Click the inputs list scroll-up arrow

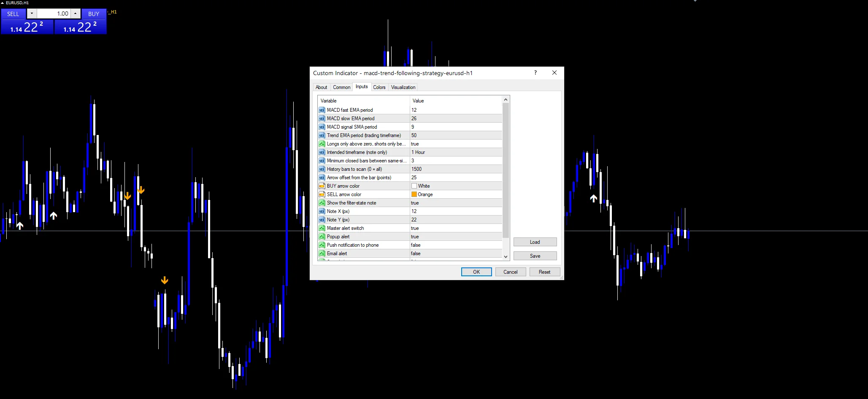pyautogui.click(x=506, y=100)
